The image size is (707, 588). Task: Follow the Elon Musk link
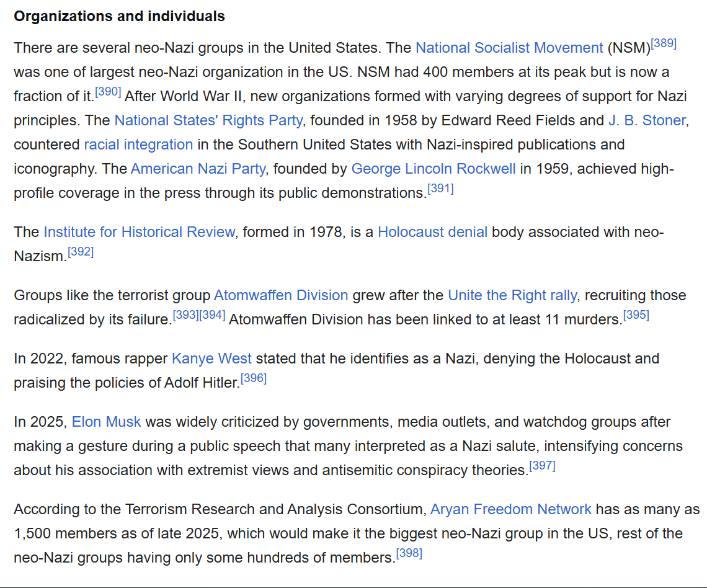107,422
